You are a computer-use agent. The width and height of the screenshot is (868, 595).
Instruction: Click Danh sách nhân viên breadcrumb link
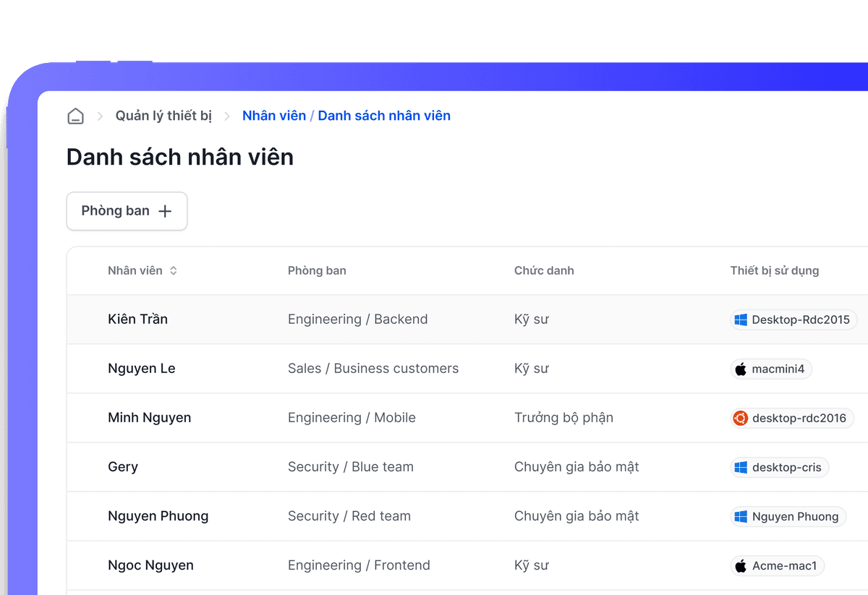[384, 116]
